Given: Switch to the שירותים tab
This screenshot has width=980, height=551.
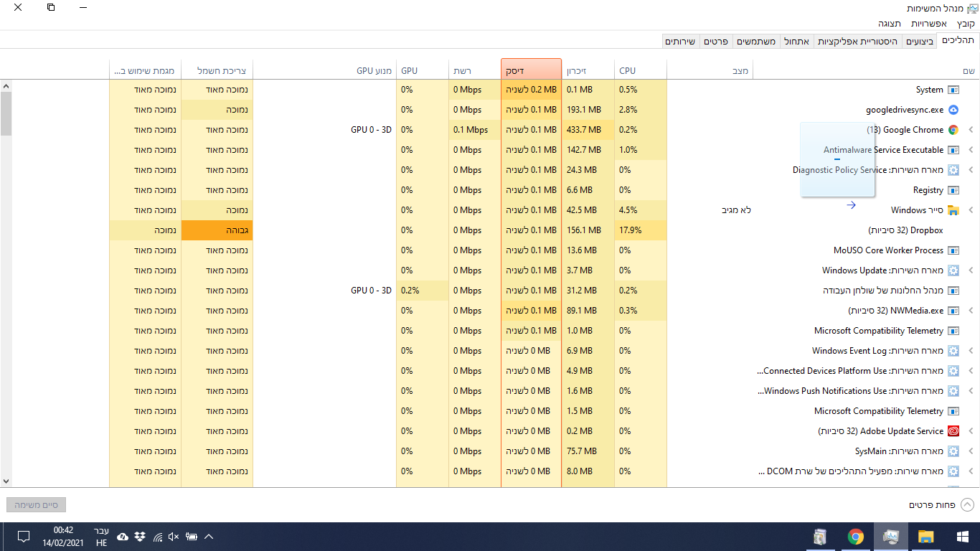Looking at the screenshot, I should click(x=680, y=42).
